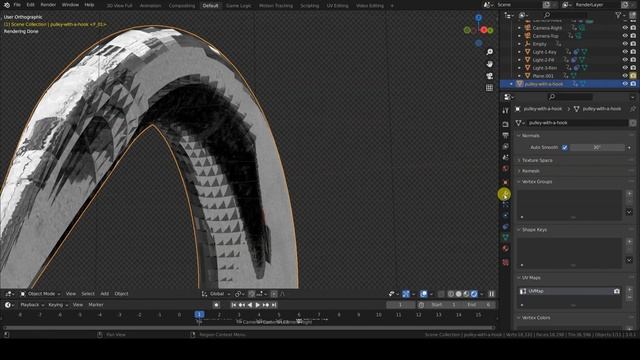
Task: Open the Playback dropdown in timeline
Action: (31, 305)
